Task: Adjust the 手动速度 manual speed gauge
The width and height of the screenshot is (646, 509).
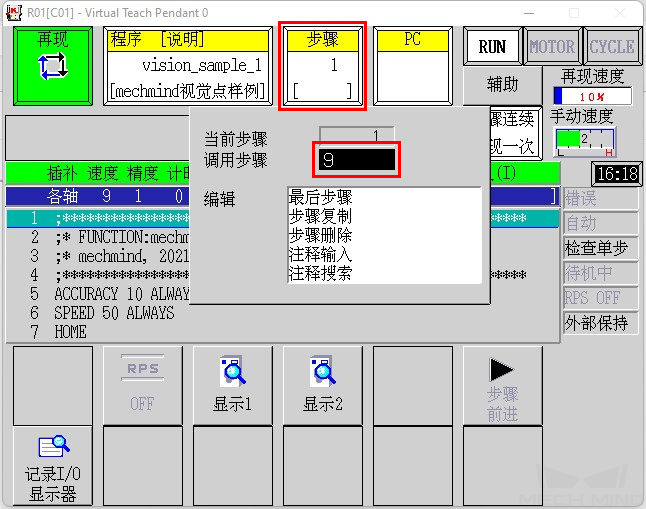Action: tap(585, 142)
